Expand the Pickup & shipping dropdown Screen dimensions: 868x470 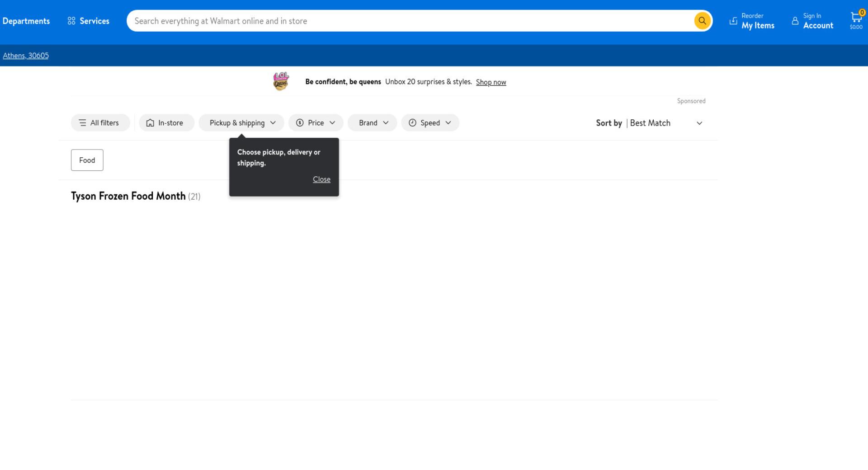pos(241,123)
